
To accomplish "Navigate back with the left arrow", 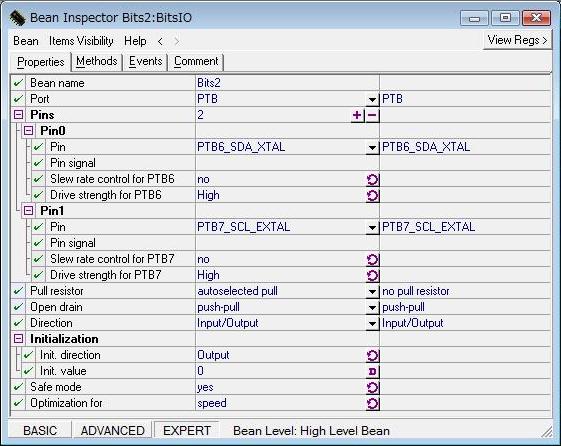I will click(160, 41).
